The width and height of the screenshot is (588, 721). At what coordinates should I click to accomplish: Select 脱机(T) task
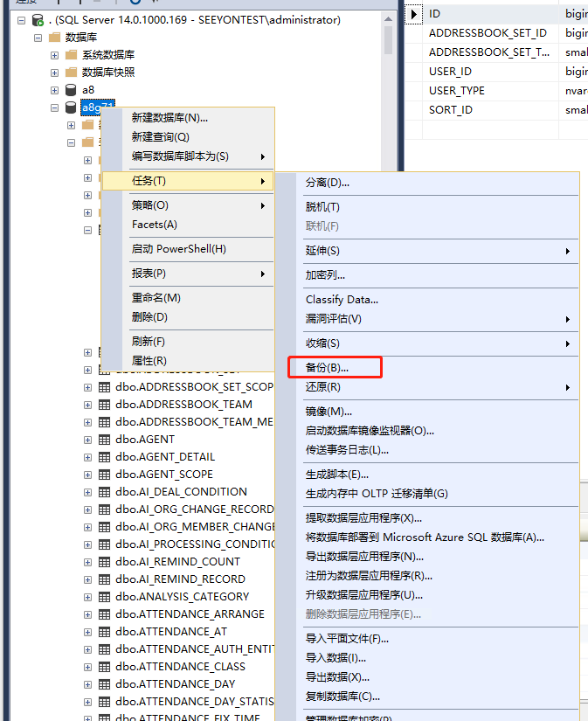click(427, 207)
